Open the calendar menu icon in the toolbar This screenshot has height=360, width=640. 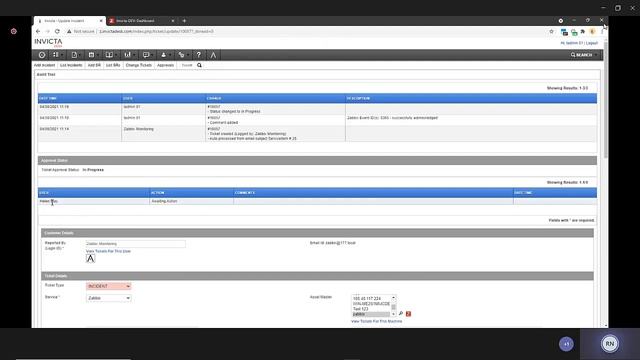pos(91,55)
